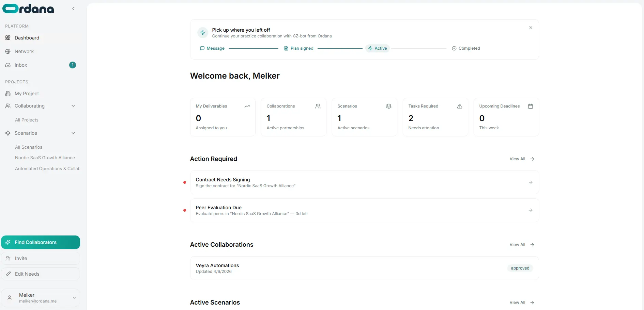Select the Completed step
644x310 pixels.
point(466,48)
